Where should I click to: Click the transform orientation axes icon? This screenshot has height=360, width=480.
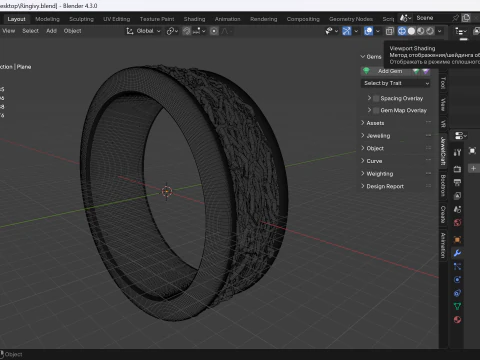click(130, 31)
